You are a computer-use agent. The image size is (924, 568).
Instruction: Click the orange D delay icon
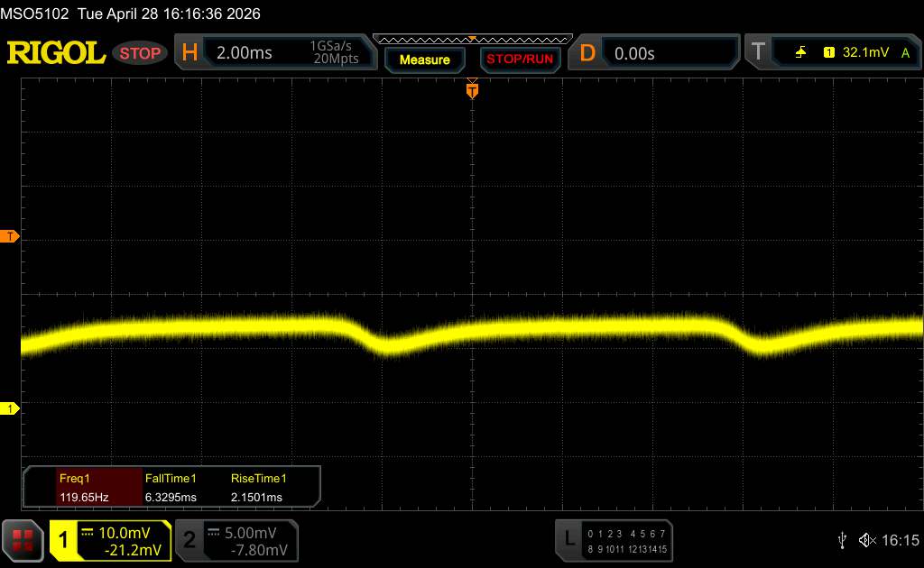pyautogui.click(x=587, y=53)
